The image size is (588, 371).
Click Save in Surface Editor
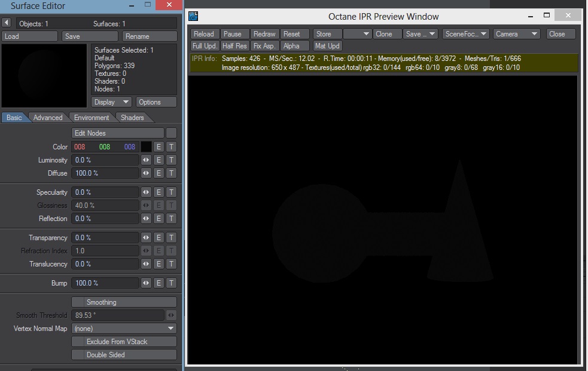[90, 36]
